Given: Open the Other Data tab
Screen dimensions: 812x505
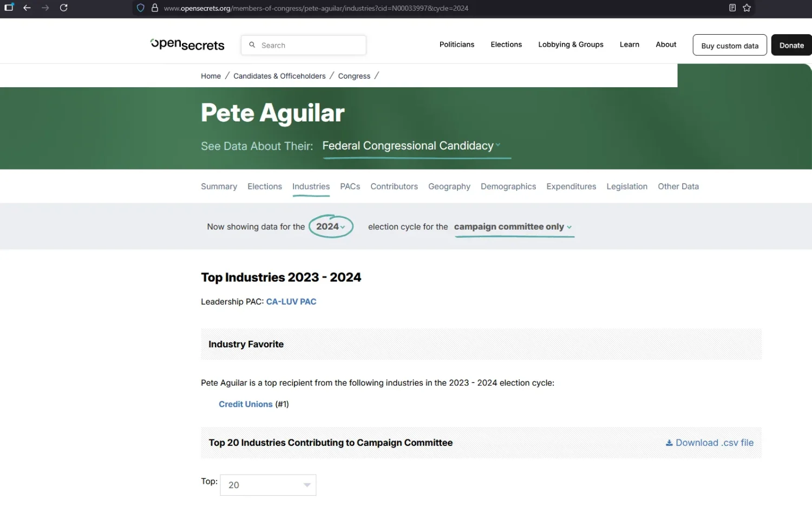Looking at the screenshot, I should (678, 186).
